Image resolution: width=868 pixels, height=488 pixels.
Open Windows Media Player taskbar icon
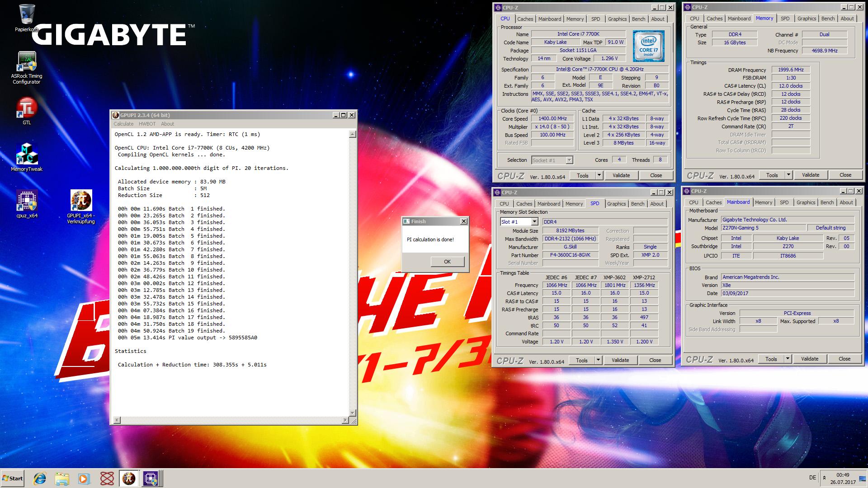tap(84, 479)
